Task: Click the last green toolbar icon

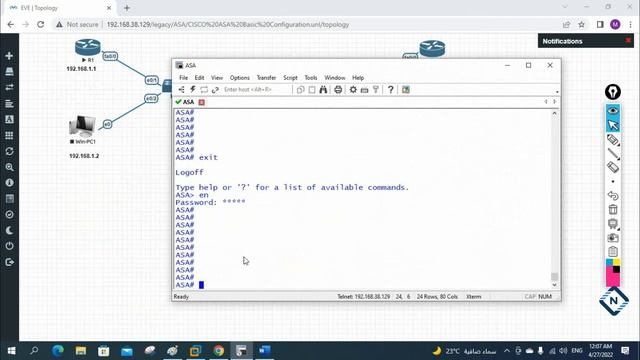Action: click(x=406, y=89)
